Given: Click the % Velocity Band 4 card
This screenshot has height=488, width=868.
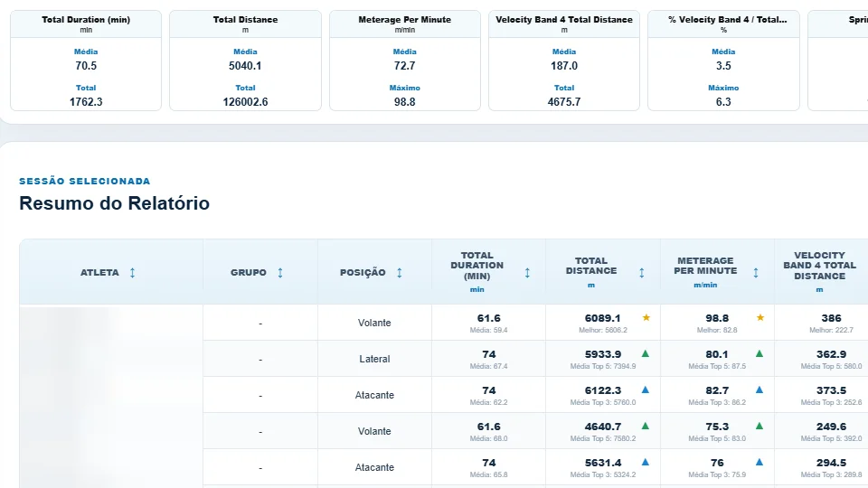Looking at the screenshot, I should [x=723, y=61].
